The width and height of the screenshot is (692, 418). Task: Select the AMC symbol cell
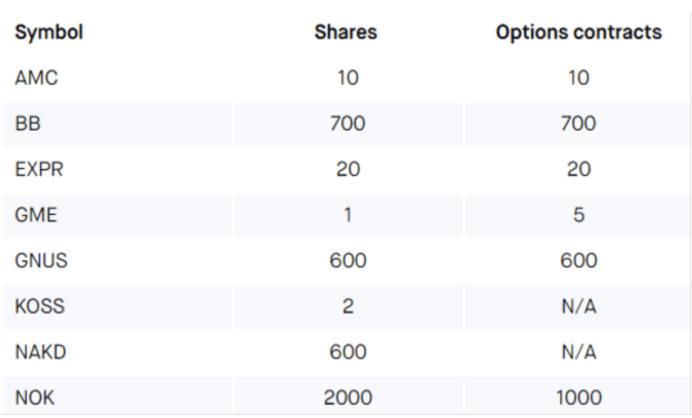pos(37,78)
